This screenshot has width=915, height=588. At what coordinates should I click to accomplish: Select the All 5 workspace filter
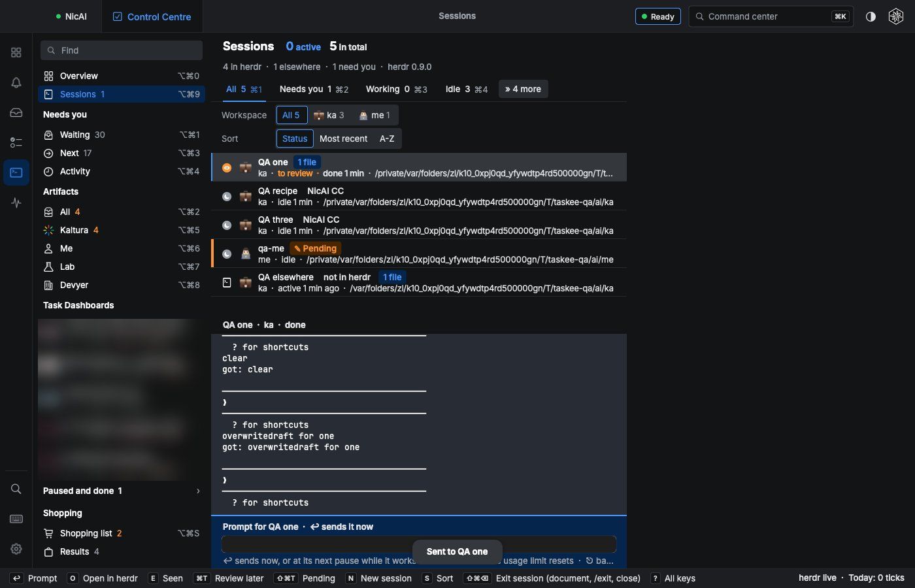click(291, 115)
